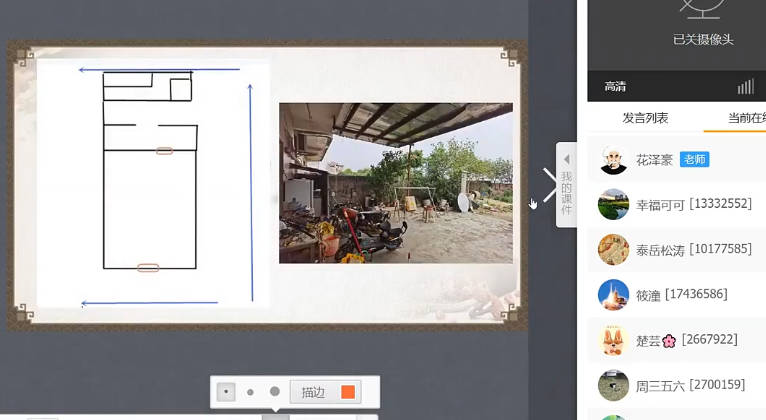Select user 幸福可可 [13332552]

(x=677, y=204)
